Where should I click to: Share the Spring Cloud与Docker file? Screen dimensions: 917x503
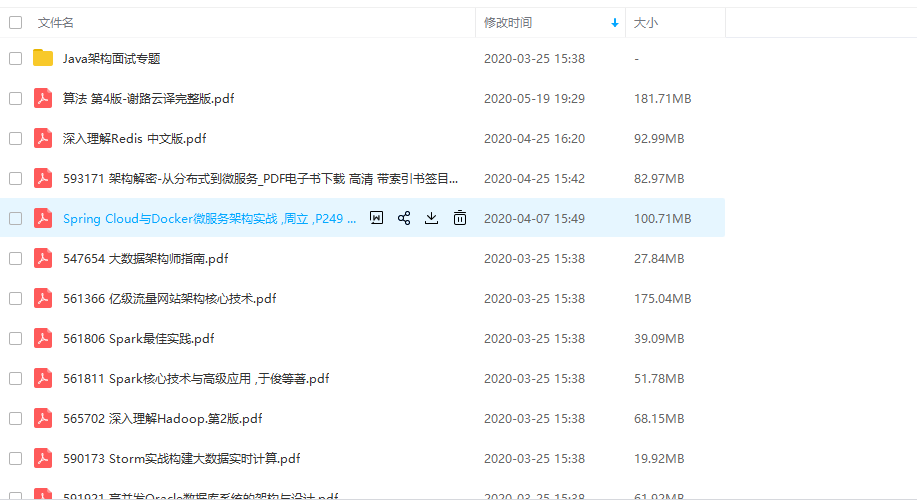(x=404, y=218)
